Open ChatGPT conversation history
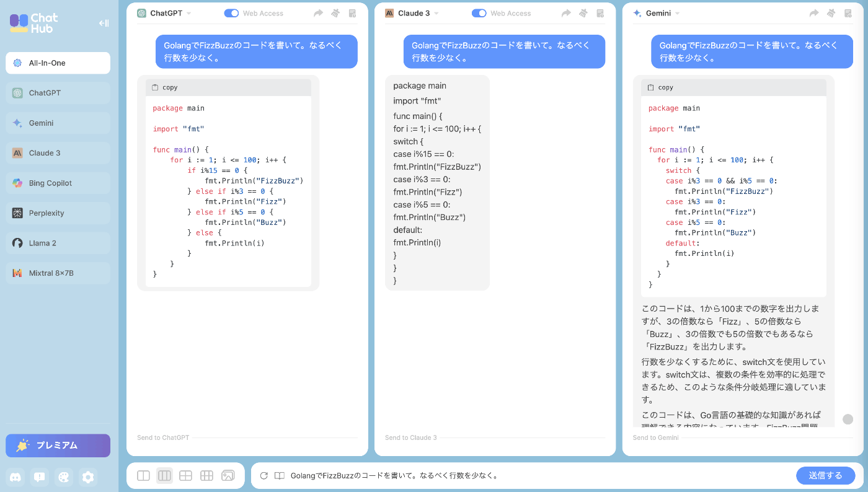The width and height of the screenshot is (868, 492). [352, 13]
